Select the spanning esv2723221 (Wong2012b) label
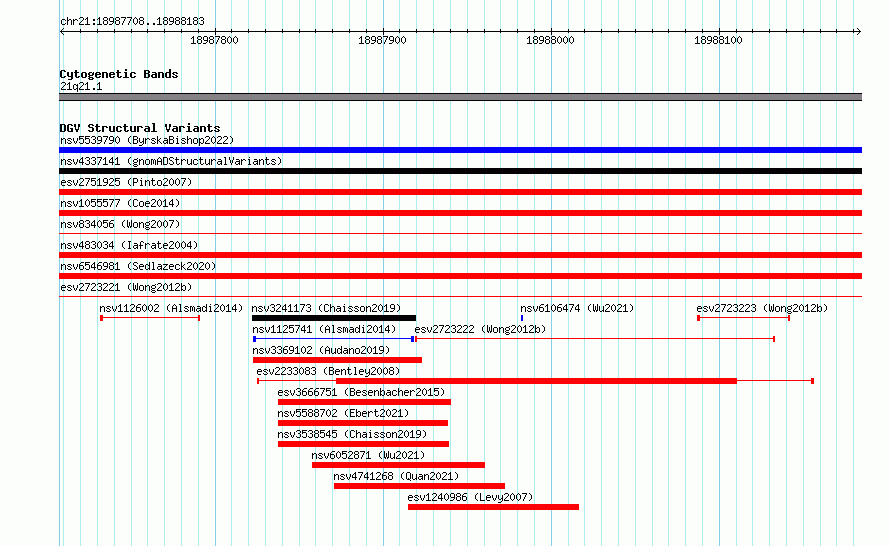Viewport: 890px width, 546px height. tap(126, 287)
